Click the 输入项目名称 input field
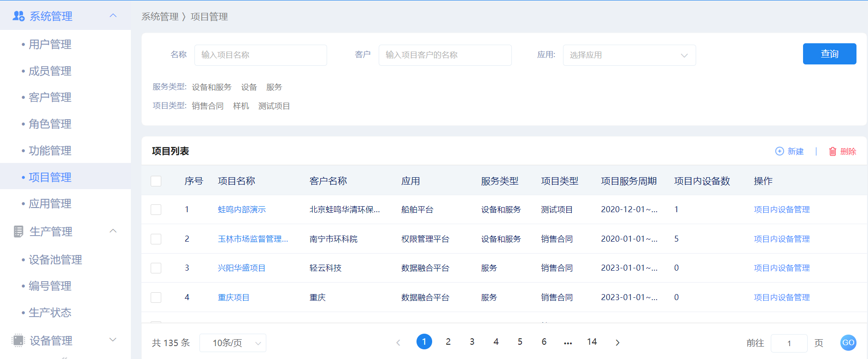Viewport: 868px width, 359px height. [x=261, y=55]
